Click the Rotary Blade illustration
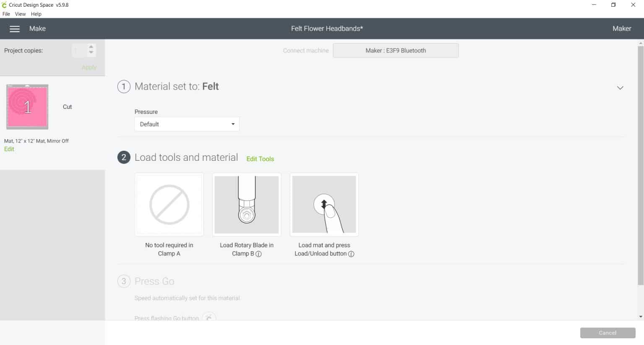 coord(247,204)
